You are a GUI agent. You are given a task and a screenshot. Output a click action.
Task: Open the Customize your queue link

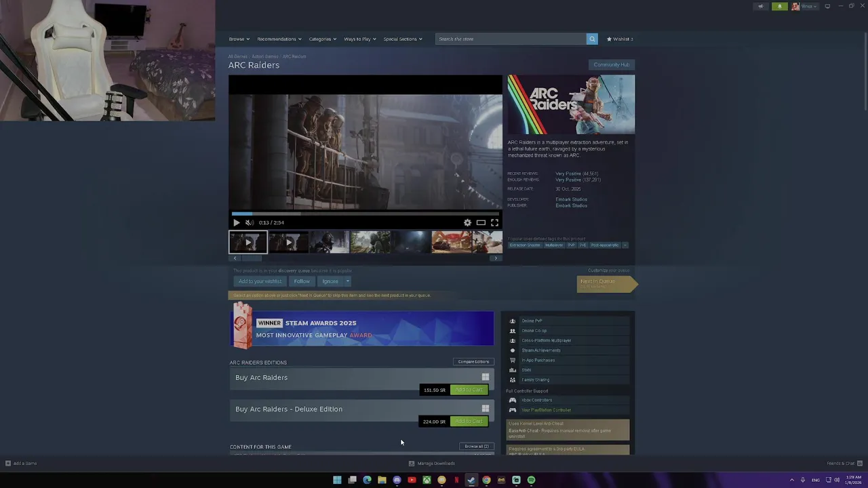point(608,270)
